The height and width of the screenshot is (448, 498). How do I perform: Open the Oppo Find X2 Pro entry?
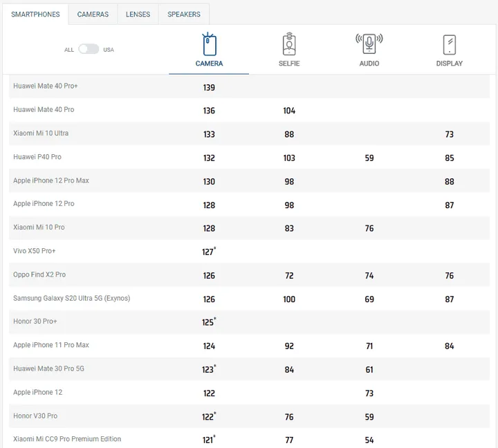[x=39, y=274]
